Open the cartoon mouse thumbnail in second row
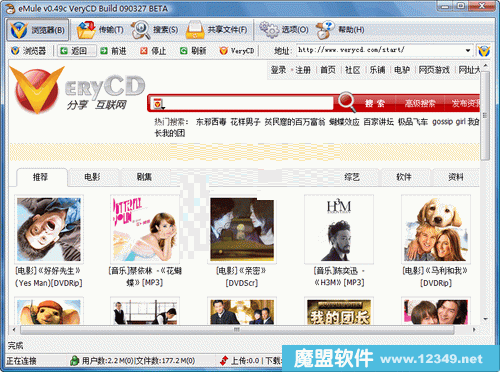 click(49, 311)
